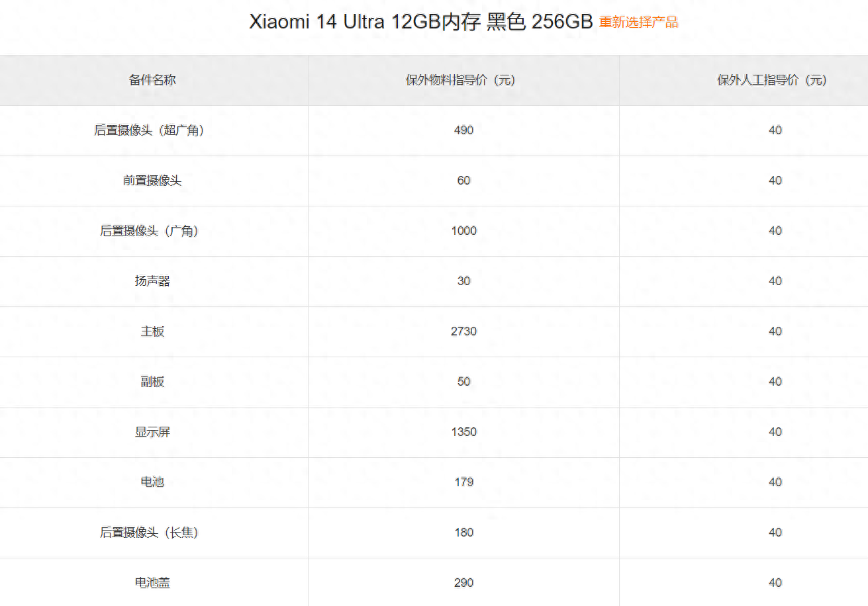Select the 主板 spare part row
868x606 pixels.
(x=152, y=331)
